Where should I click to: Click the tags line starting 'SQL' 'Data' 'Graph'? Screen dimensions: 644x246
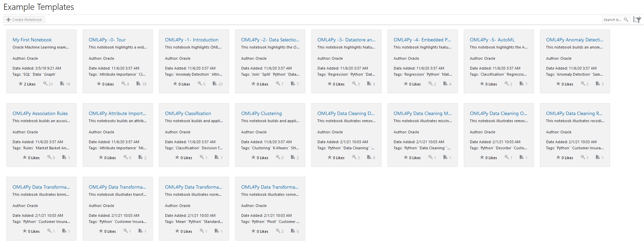34,74
